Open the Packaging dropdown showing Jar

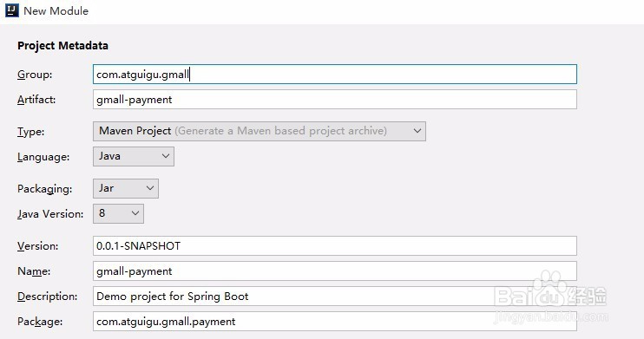pyautogui.click(x=126, y=188)
